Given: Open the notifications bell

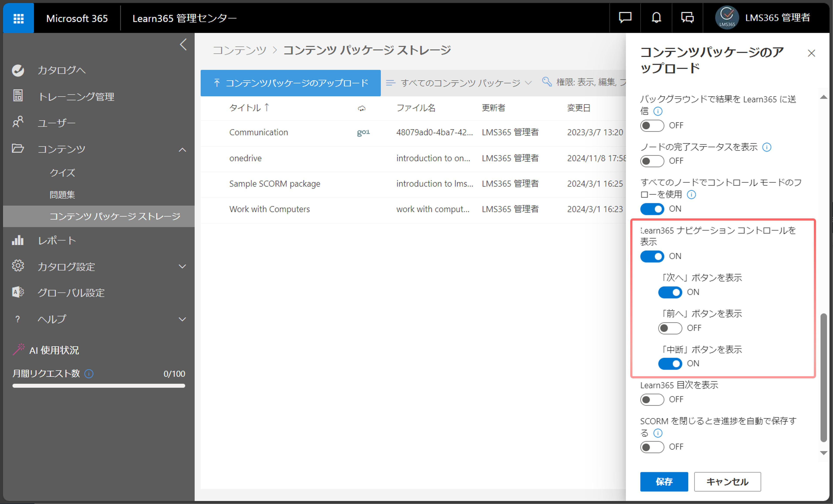Looking at the screenshot, I should point(656,17).
